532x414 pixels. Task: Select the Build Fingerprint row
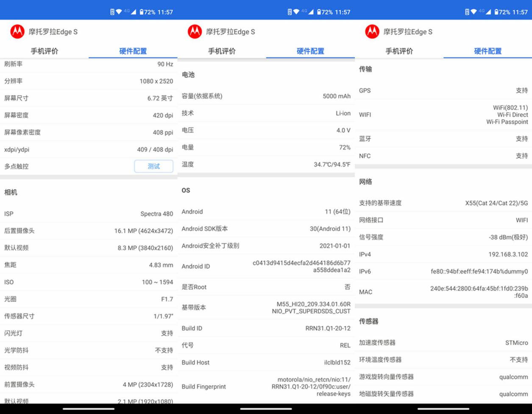(x=266, y=386)
